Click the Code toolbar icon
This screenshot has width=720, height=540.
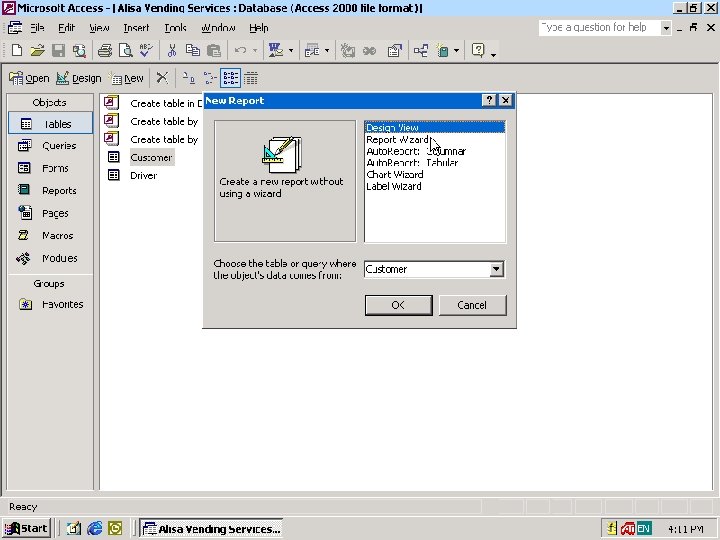348,50
